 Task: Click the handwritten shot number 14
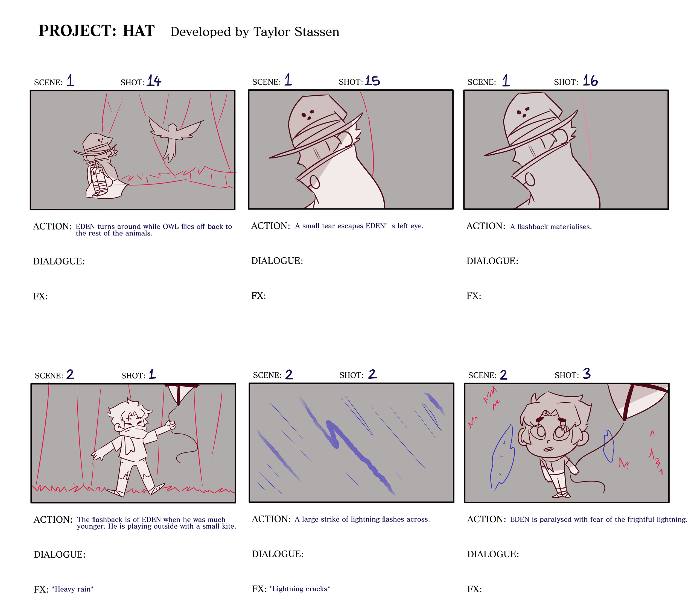coord(154,81)
